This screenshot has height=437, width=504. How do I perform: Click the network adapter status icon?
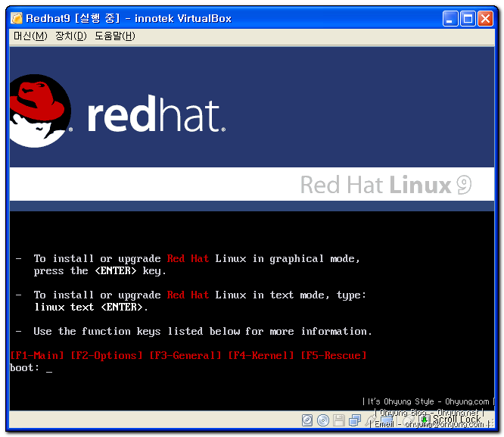coord(355,420)
